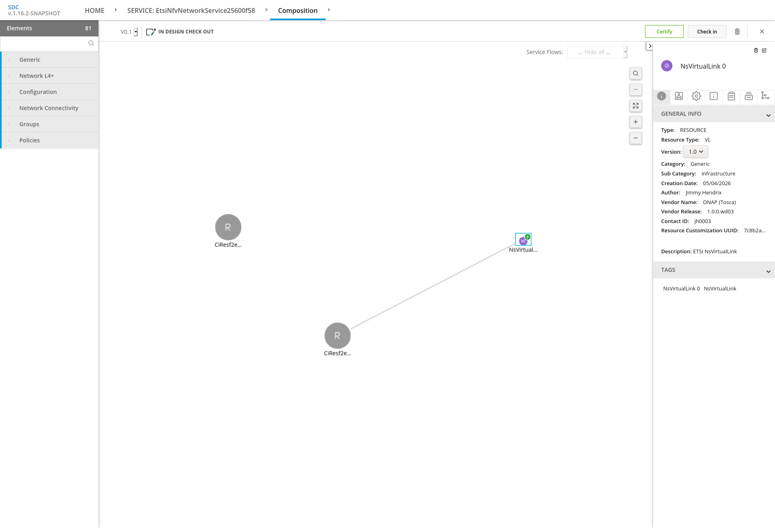Image resolution: width=775 pixels, height=532 pixels.
Task: Go to the HOME breadcrumb
Action: (94, 10)
